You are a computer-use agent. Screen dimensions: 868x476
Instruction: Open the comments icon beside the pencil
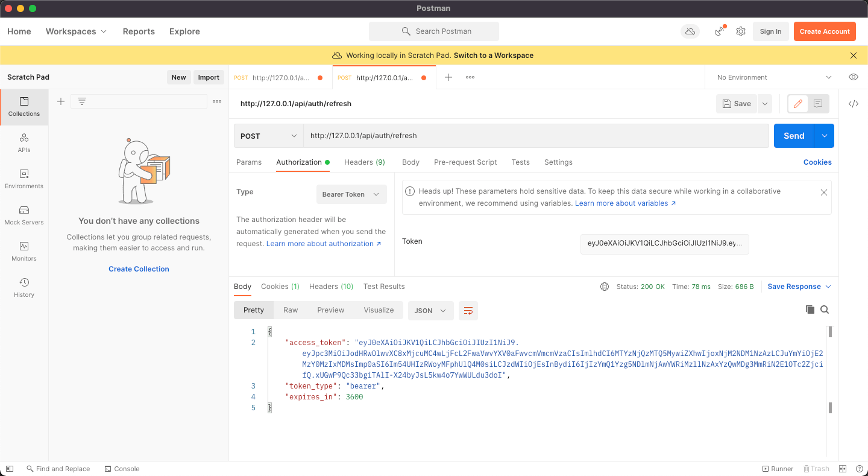[x=818, y=104]
